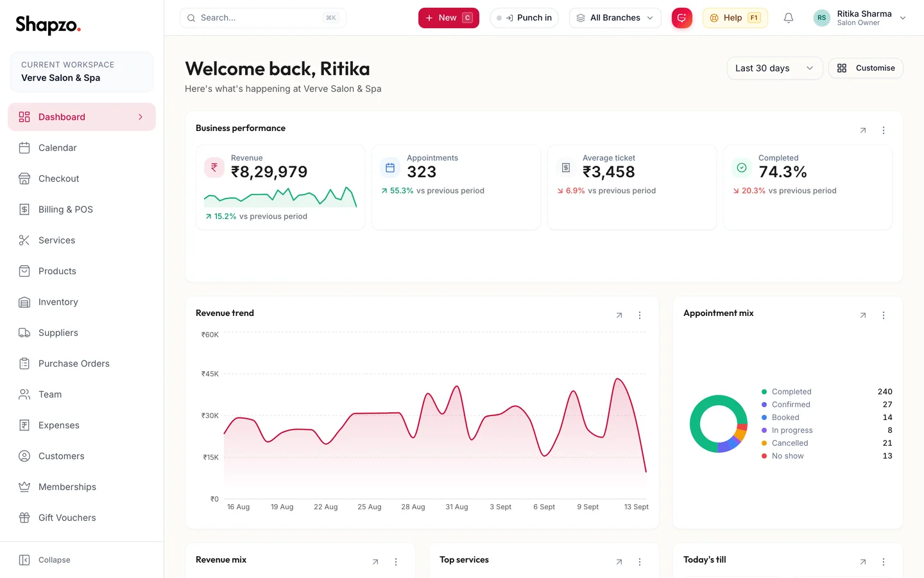
Task: Click the Shapzo logo
Action: 48,25
